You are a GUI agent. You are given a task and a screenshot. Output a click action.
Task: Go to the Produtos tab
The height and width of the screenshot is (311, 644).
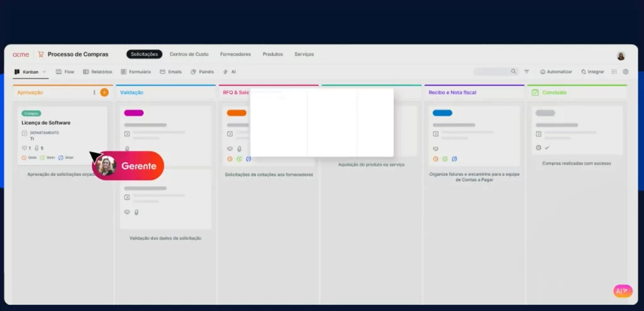[x=273, y=54]
